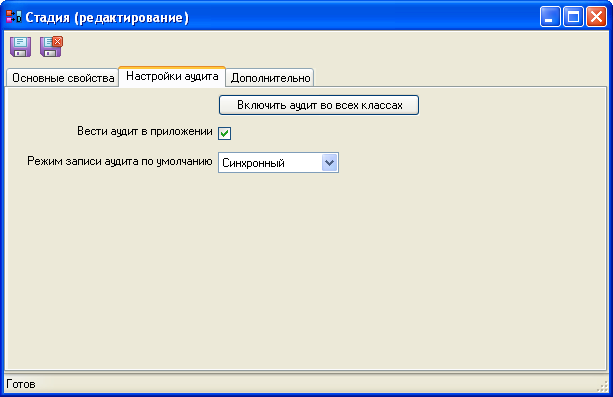Open the window system menu icon in title bar
The width and height of the screenshot is (613, 397).
point(14,17)
